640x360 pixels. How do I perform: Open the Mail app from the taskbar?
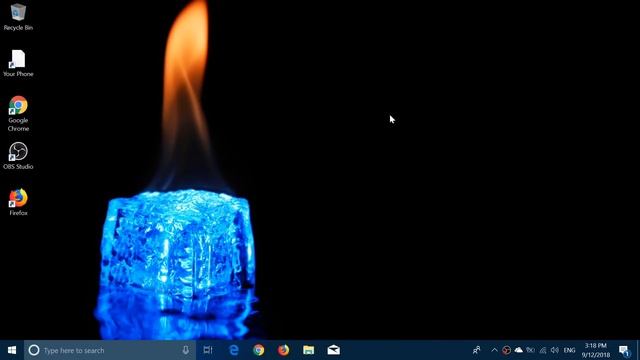coord(333,350)
